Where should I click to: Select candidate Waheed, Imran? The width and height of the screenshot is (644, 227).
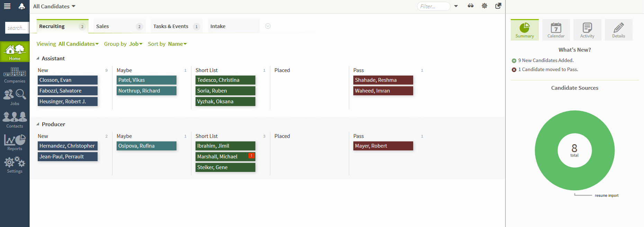[x=383, y=91]
